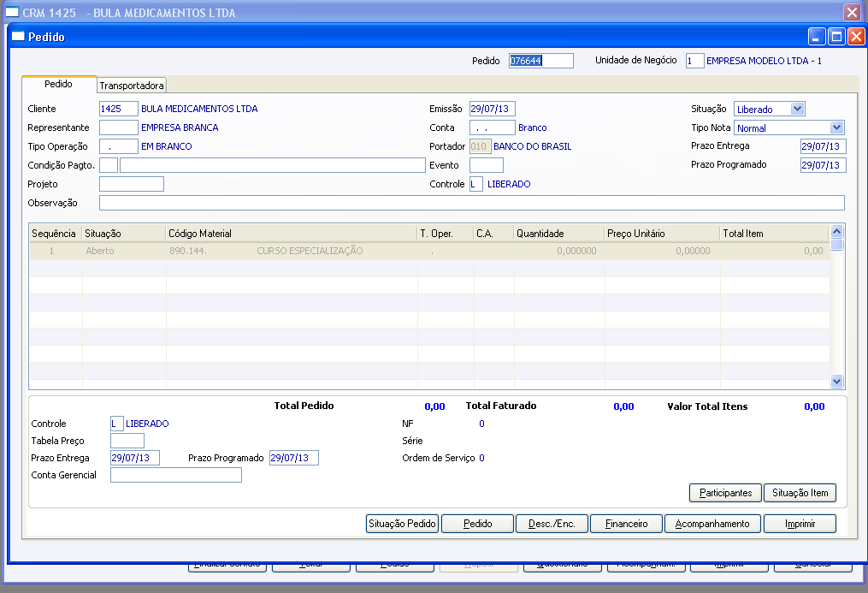Viewport: 868px width, 593px height.
Task: Close the CRM 1425 window
Action: pos(852,12)
